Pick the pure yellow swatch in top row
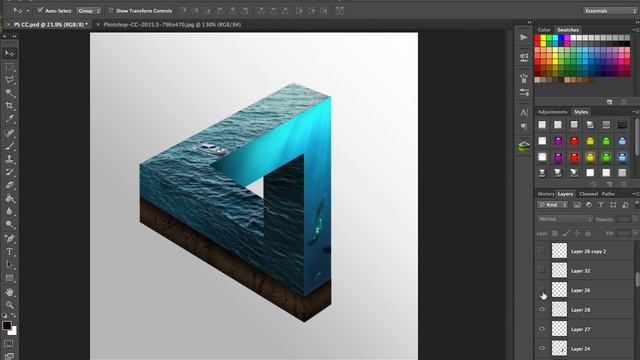Screen dimensions: 640x360 pos(543,38)
